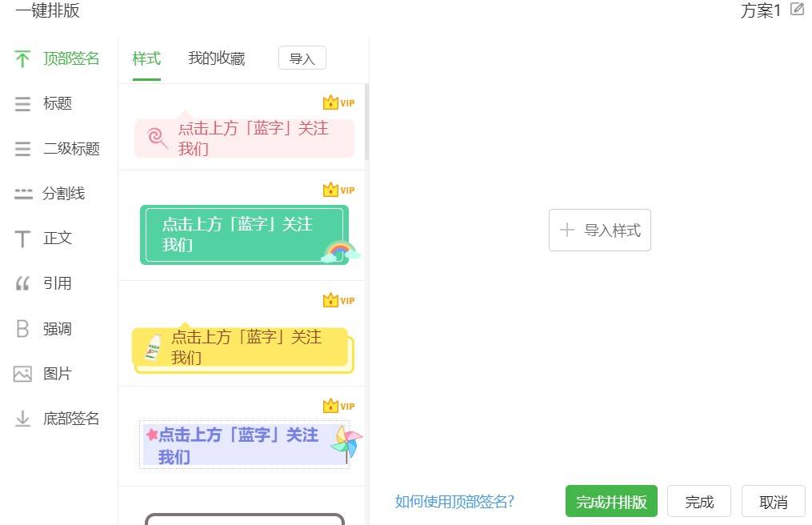The height and width of the screenshot is (525, 812).
Task: Pick the pink lollipop signature style
Action: [244, 138]
